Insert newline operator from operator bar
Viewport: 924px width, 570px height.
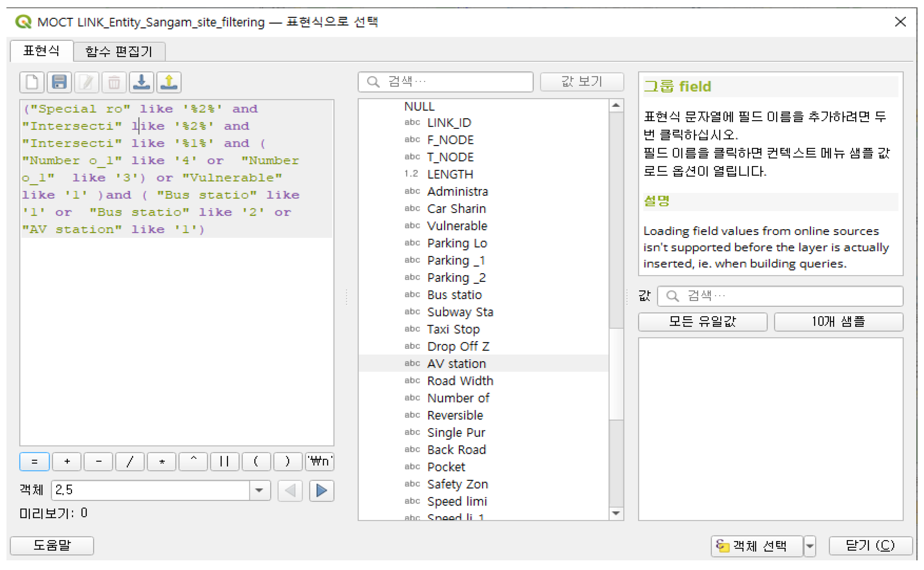click(x=319, y=461)
